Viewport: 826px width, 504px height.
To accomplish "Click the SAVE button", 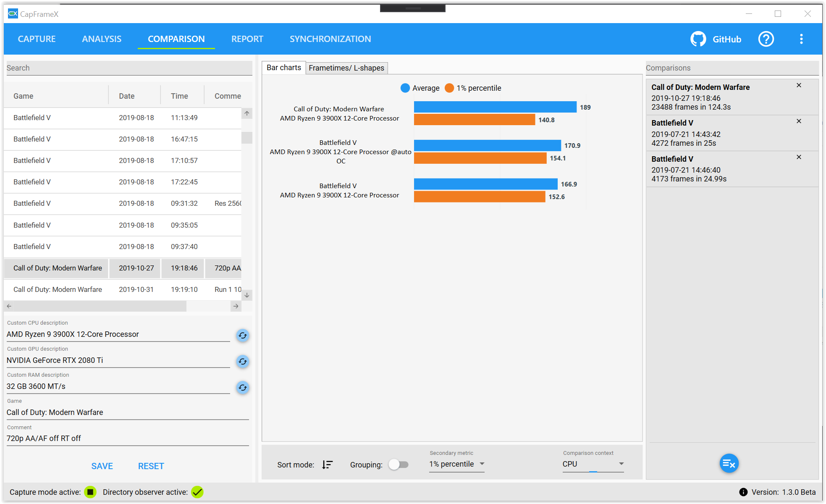I will 102,466.
